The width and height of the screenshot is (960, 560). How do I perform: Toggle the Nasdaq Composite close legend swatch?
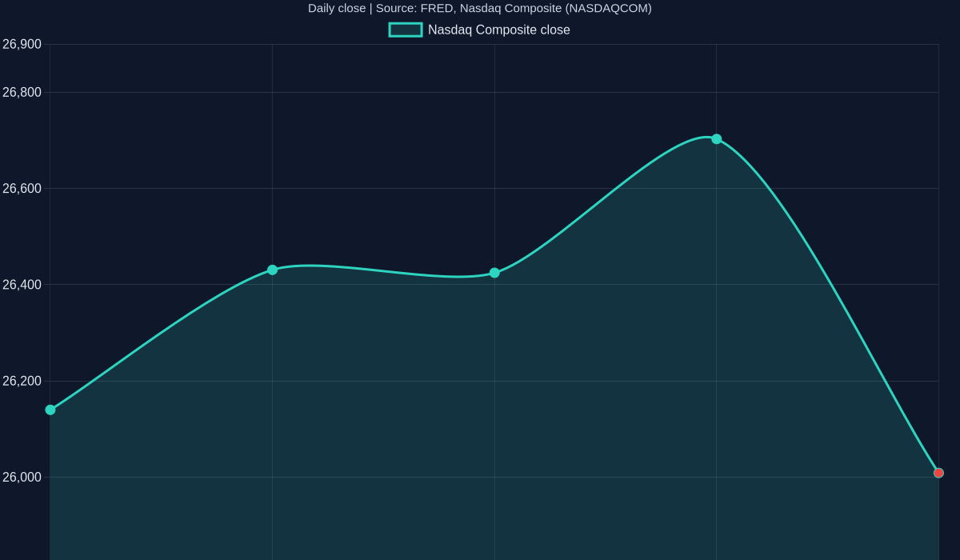point(406,30)
